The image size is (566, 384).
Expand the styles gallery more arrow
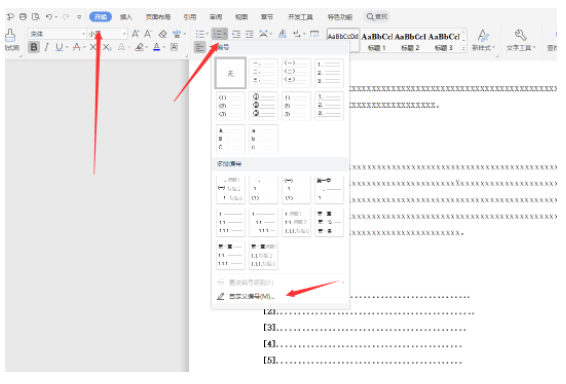point(464,48)
